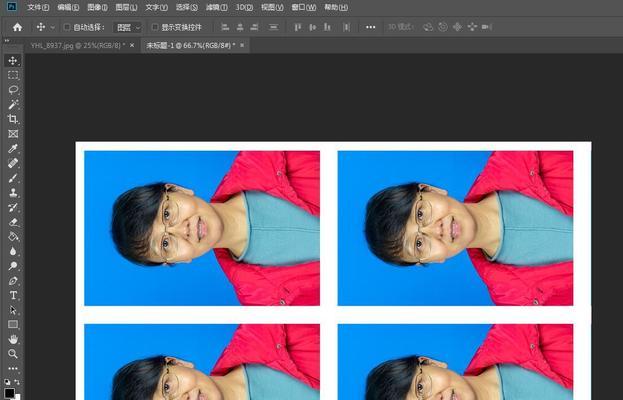Enable the 自动选择 checkbox
Image resolution: width=623 pixels, height=400 pixels.
click(x=67, y=27)
